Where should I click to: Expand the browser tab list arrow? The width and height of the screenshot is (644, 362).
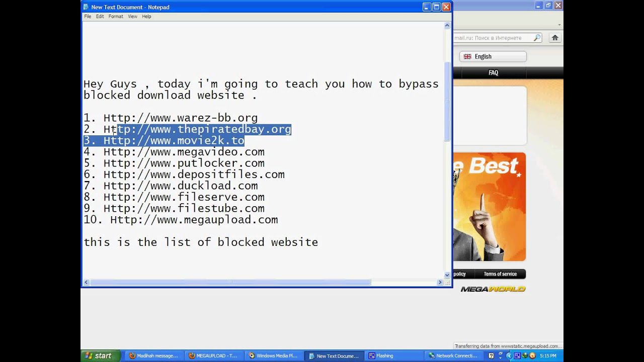(x=559, y=25)
